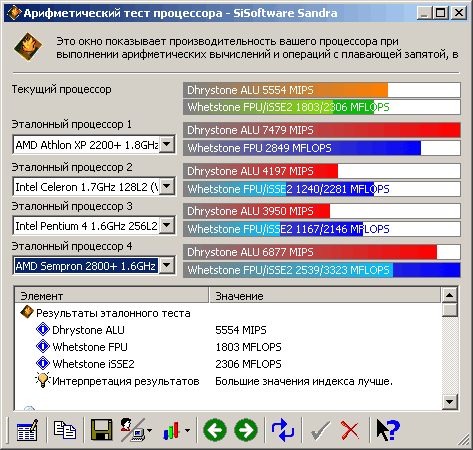Select the Whetstone iSSE2 list row

pos(228,364)
